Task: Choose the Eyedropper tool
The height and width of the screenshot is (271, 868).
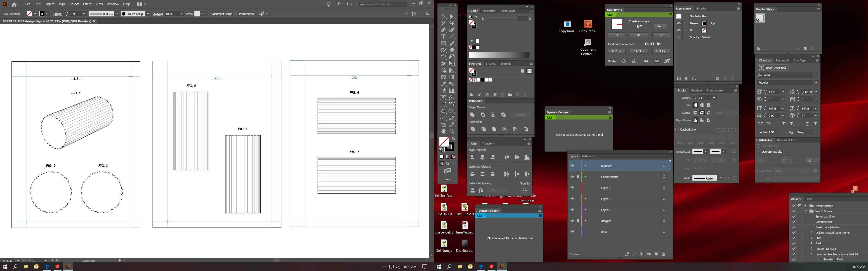Action: click(443, 84)
